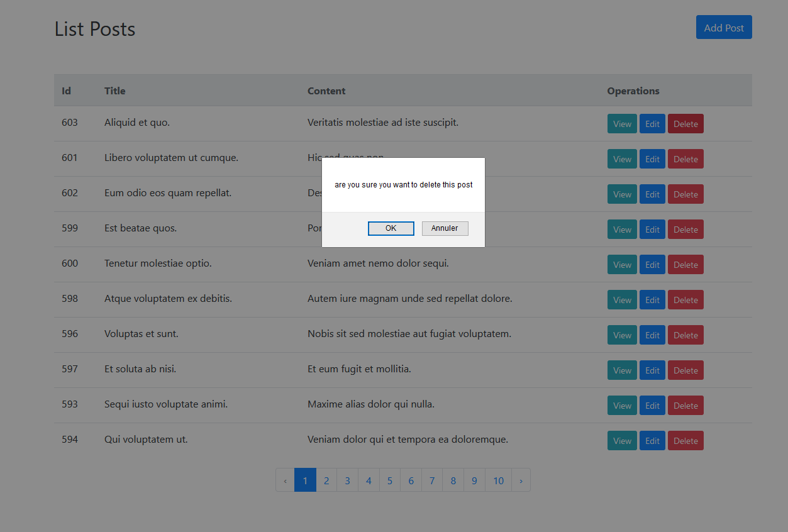The width and height of the screenshot is (788, 532).
Task: Edit post 598
Action: [x=652, y=300]
